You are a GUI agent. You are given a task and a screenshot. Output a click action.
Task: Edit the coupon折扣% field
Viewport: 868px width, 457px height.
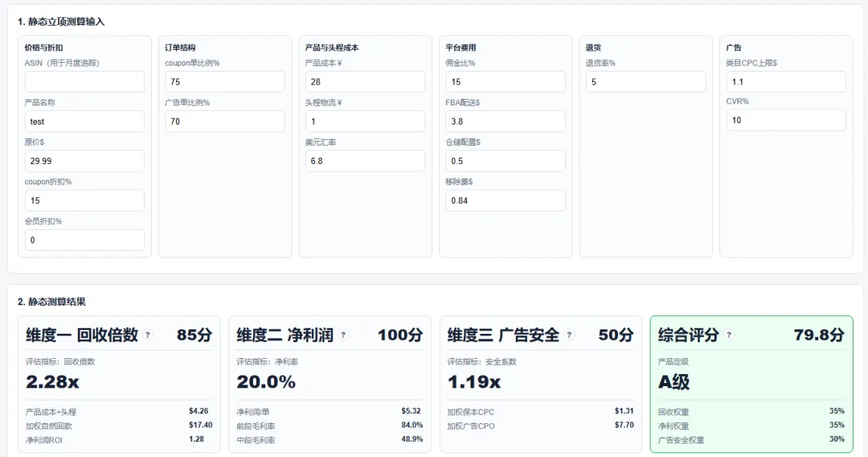(84, 200)
